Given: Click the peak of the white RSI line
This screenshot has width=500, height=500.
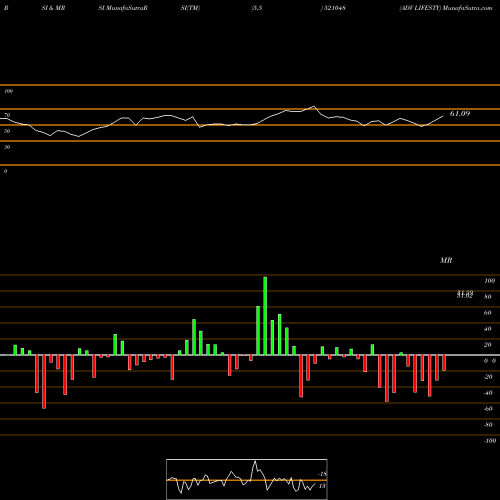Looking at the screenshot, I should (314, 106).
